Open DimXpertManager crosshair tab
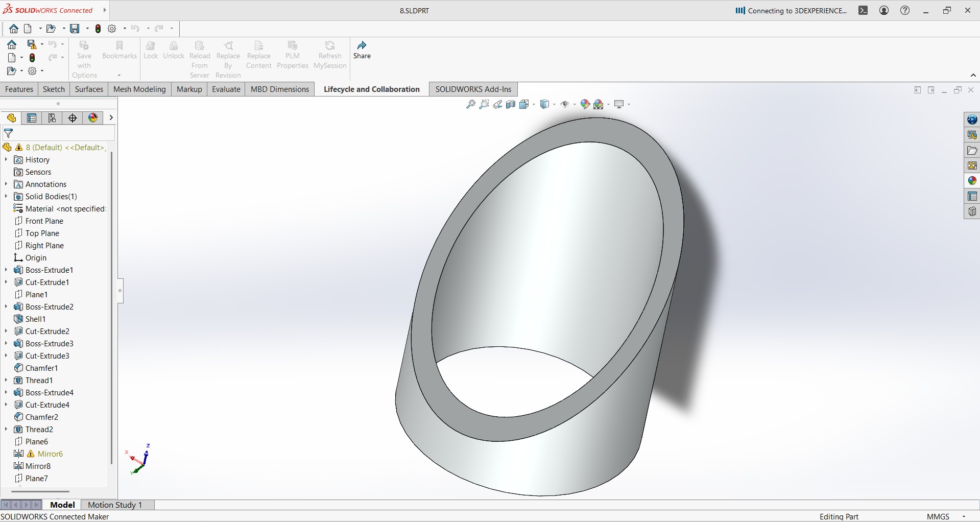Screen dimensions: 980x522 (73, 118)
